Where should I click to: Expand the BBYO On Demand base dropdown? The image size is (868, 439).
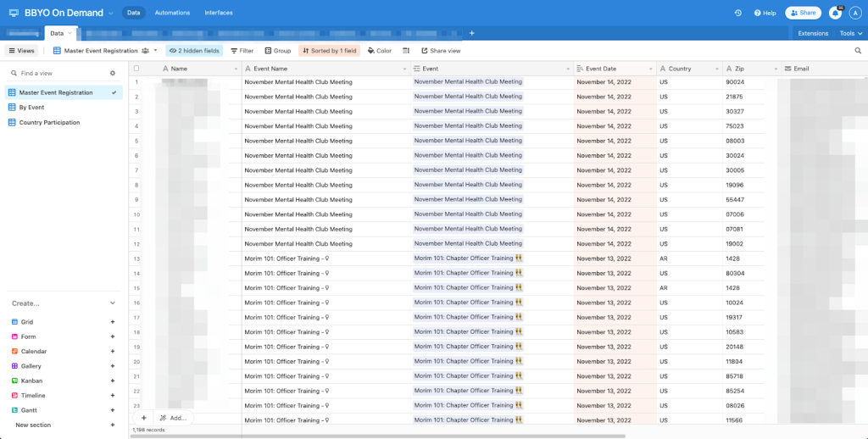[x=111, y=13]
